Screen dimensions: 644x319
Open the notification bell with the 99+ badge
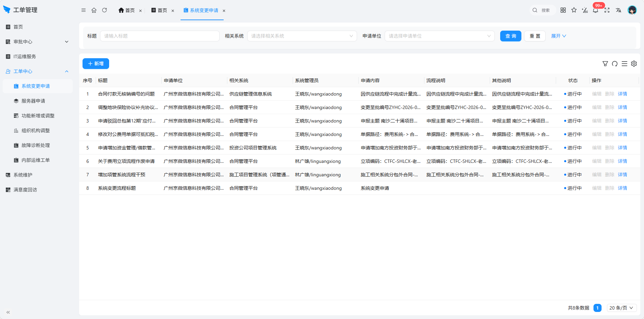tap(595, 10)
